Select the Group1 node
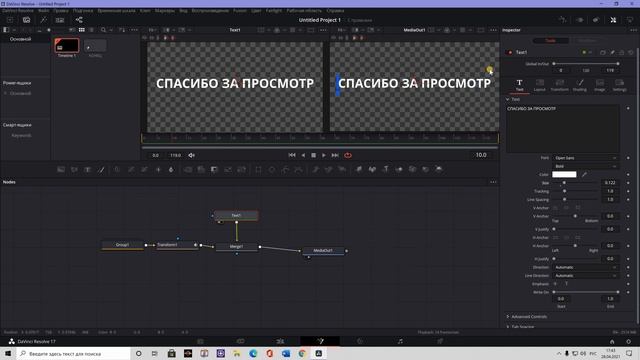 [122, 244]
